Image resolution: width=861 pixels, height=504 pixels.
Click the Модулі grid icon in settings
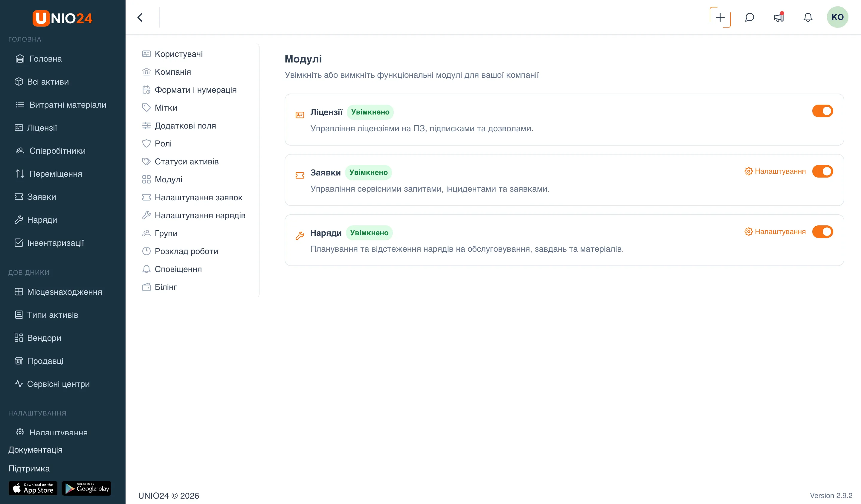coord(146,179)
